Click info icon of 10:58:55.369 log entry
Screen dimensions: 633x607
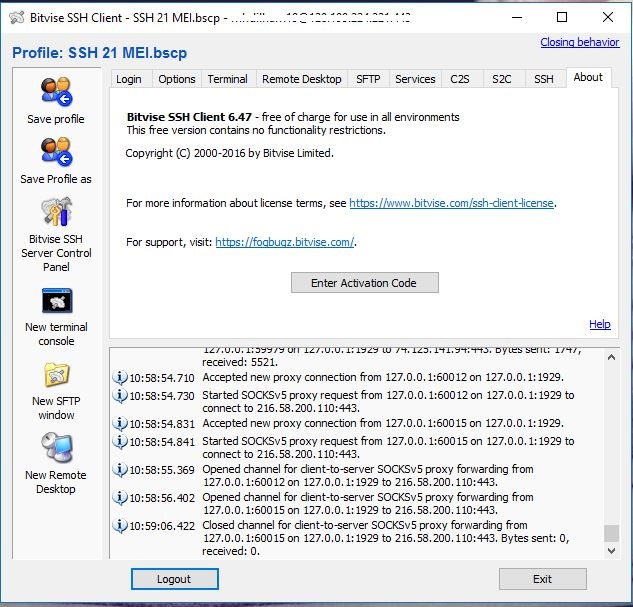point(120,470)
